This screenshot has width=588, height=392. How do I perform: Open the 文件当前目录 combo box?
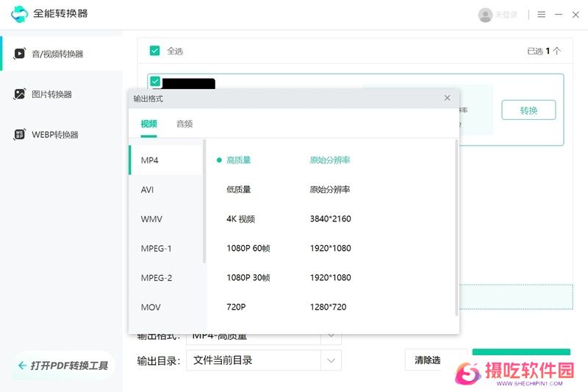click(x=254, y=360)
